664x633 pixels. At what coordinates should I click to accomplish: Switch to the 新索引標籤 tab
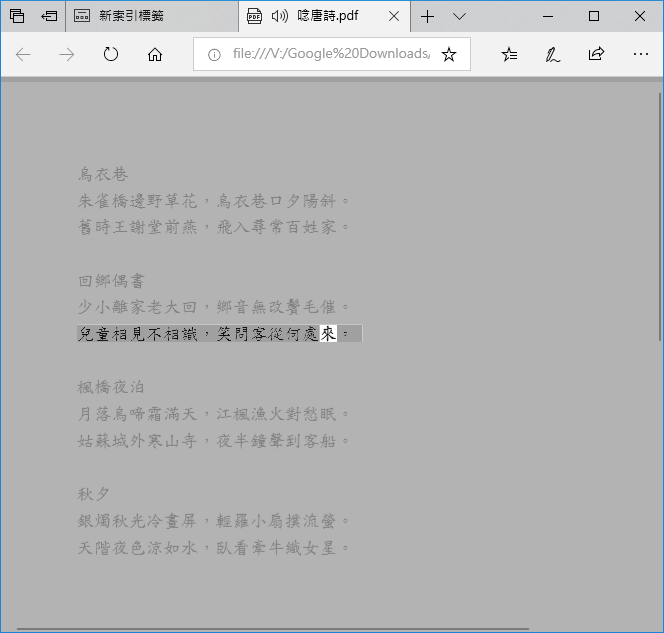[152, 16]
